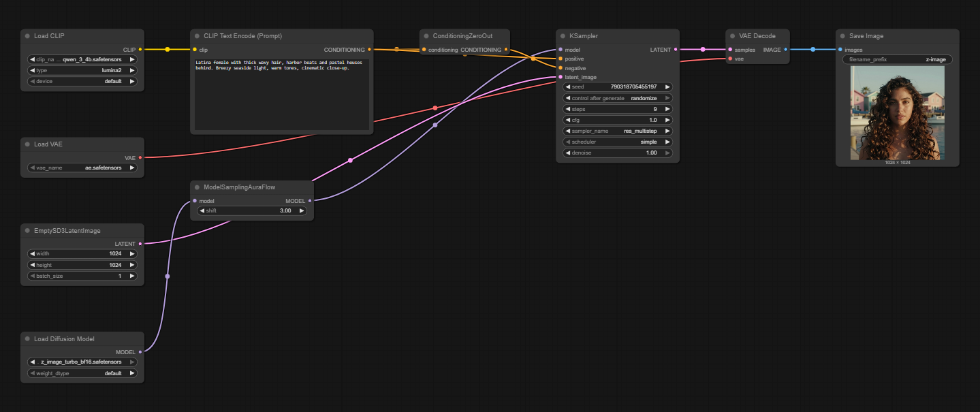The image size is (980, 412).
Task: Click LATENT output socket on EmptySD3LatentImage node
Action: coord(140,244)
